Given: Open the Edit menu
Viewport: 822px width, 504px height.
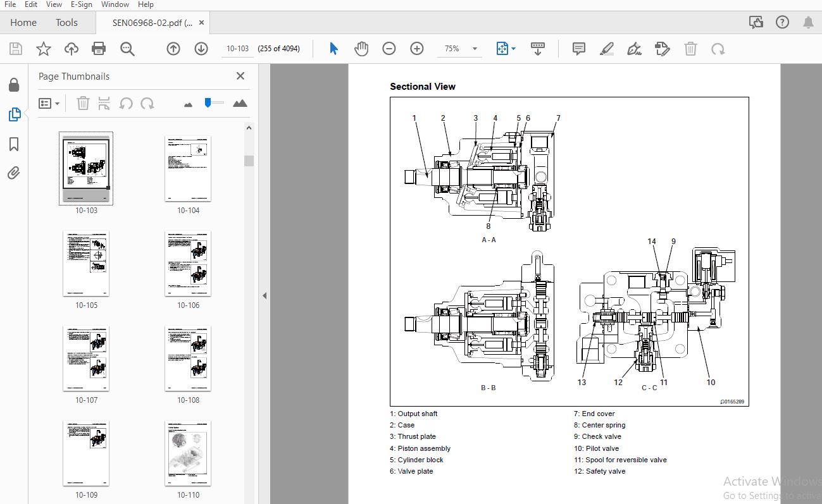Looking at the screenshot, I should 31,4.
